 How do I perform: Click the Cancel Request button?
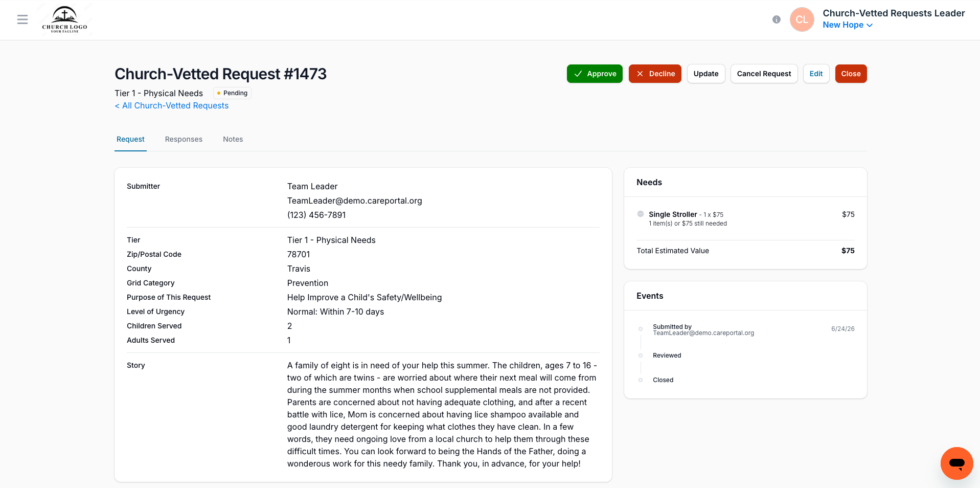coord(764,74)
